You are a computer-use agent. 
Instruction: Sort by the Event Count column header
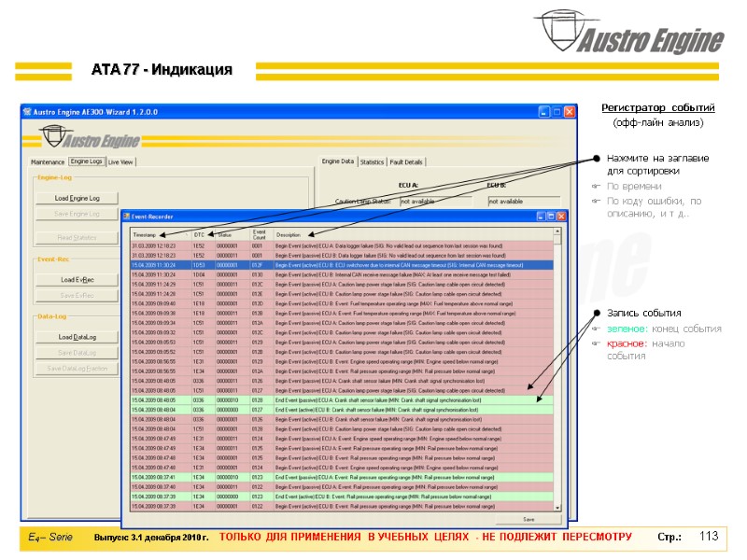(261, 235)
